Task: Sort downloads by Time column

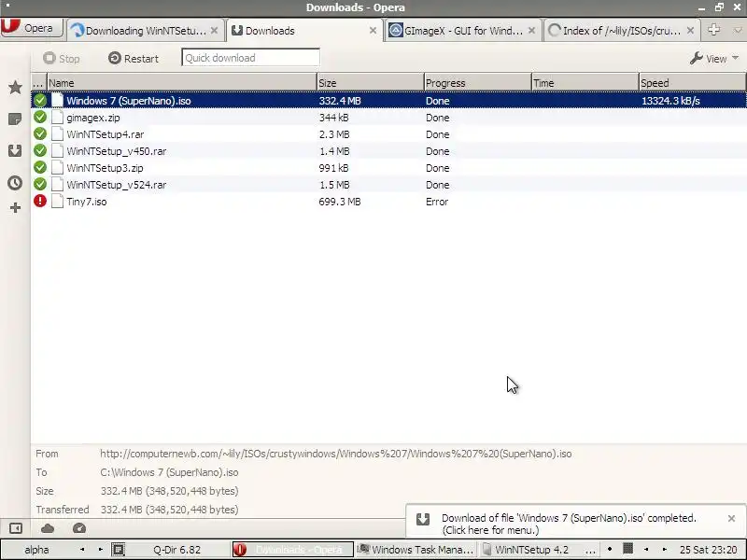Action: pos(585,83)
